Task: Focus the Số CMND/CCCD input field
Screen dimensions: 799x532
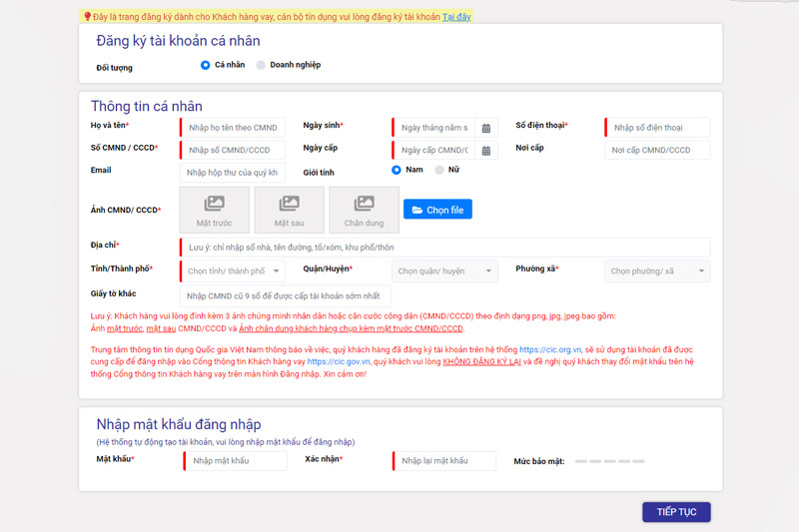Action: 233,150
